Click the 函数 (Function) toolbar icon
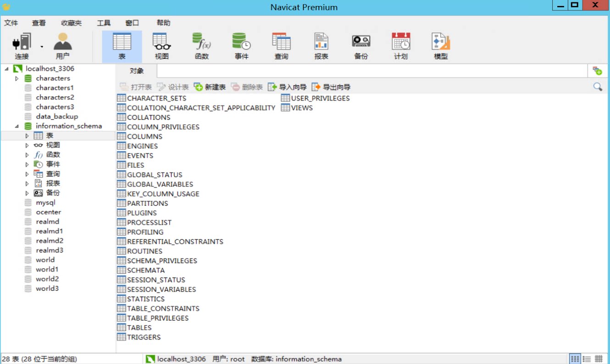610x364 pixels. coord(201,46)
